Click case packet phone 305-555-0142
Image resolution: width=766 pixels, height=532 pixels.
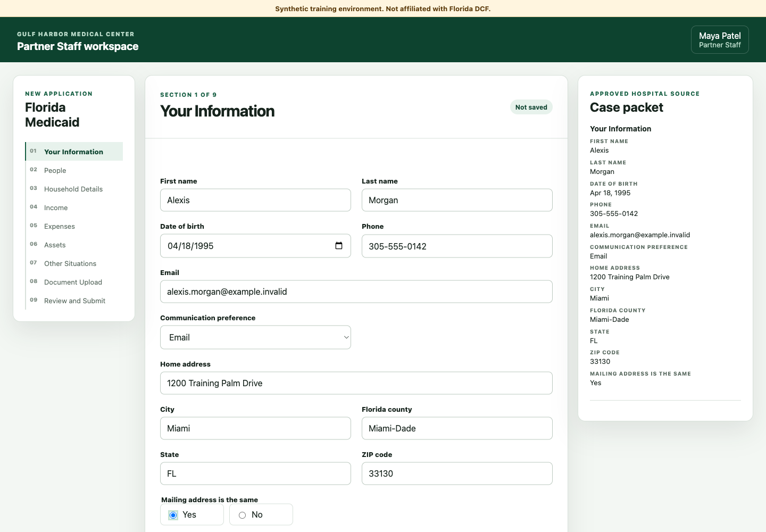tap(614, 213)
